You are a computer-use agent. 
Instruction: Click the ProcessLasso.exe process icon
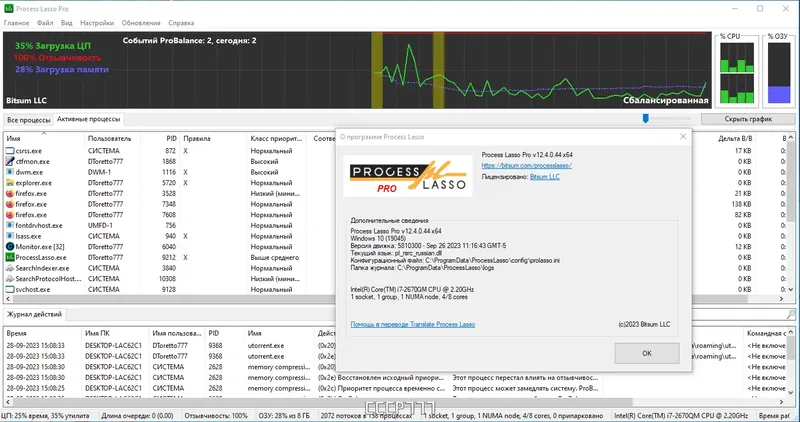click(x=10, y=258)
